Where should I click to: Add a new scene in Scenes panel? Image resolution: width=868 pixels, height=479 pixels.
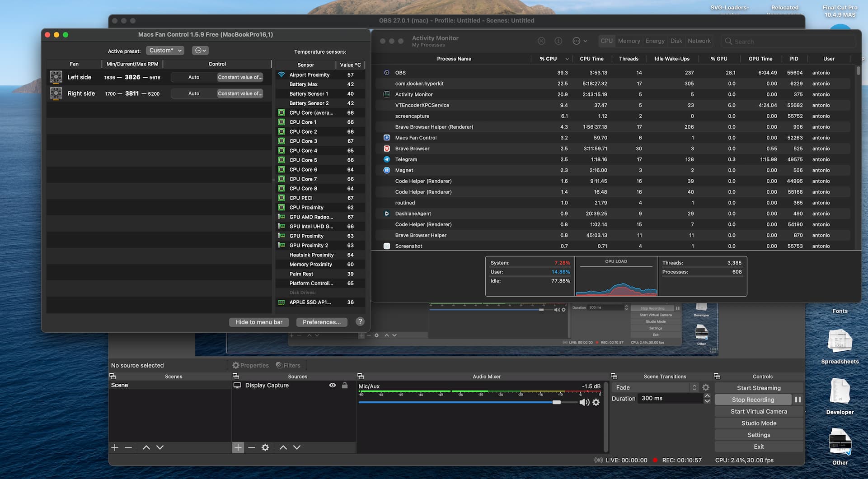115,447
